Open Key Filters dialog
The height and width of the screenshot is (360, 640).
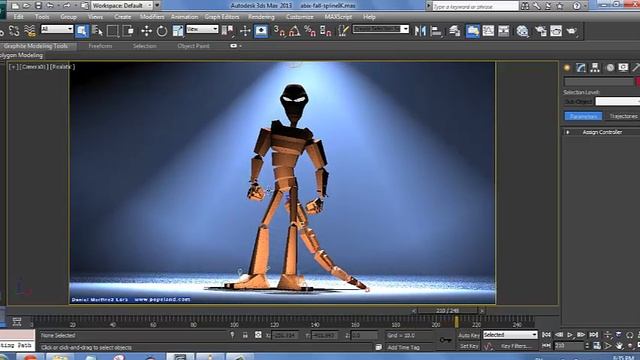(x=516, y=346)
